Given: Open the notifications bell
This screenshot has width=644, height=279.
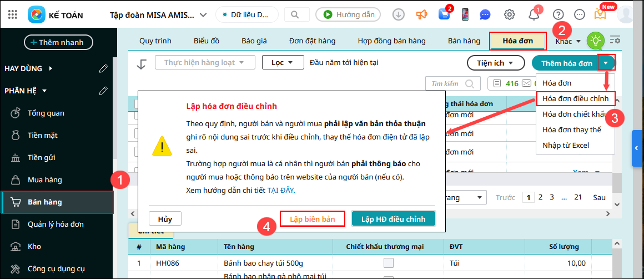Looking at the screenshot, I should point(534,15).
